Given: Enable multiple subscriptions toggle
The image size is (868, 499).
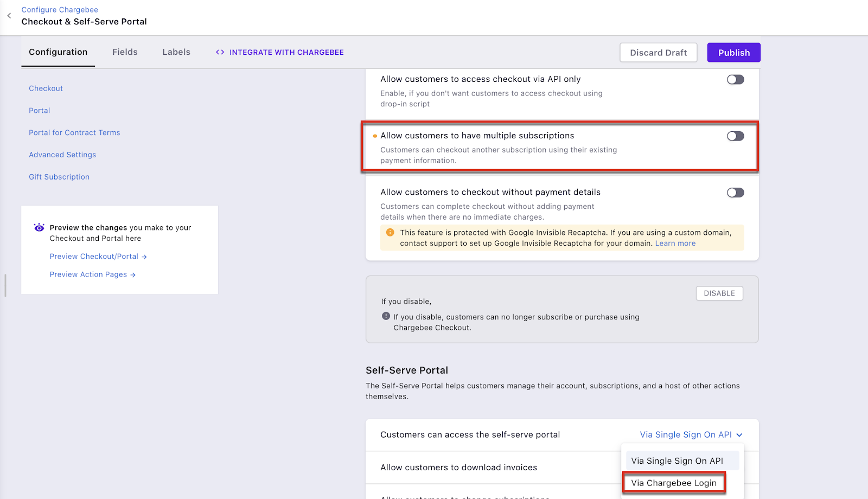Looking at the screenshot, I should [x=735, y=136].
